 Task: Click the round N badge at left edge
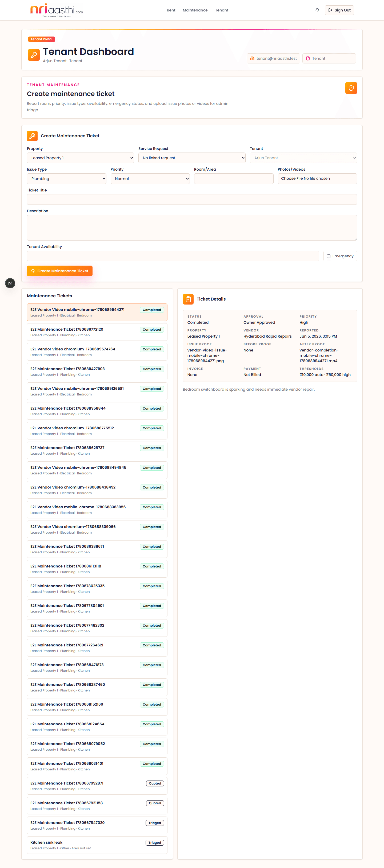point(10,283)
